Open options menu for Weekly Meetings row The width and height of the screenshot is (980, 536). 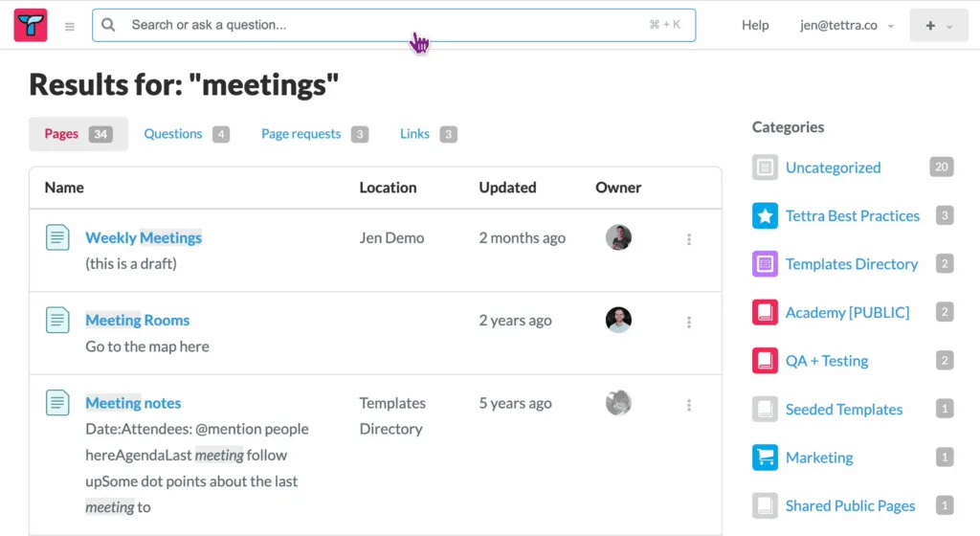(689, 239)
